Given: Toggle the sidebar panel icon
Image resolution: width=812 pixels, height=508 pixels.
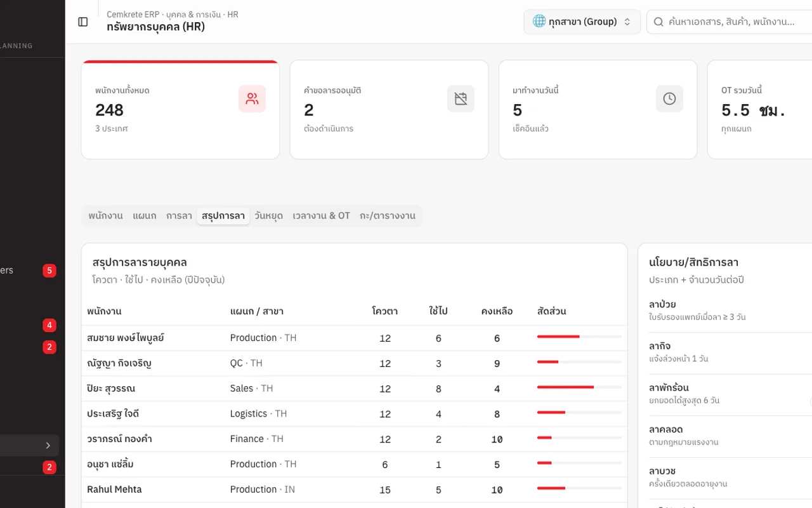Looking at the screenshot, I should click(83, 22).
